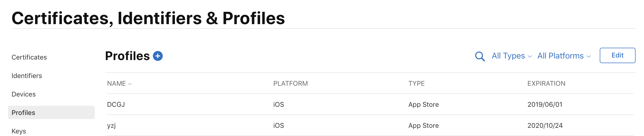Select Devices in the sidebar
Image resolution: width=644 pixels, height=136 pixels.
(x=24, y=94)
